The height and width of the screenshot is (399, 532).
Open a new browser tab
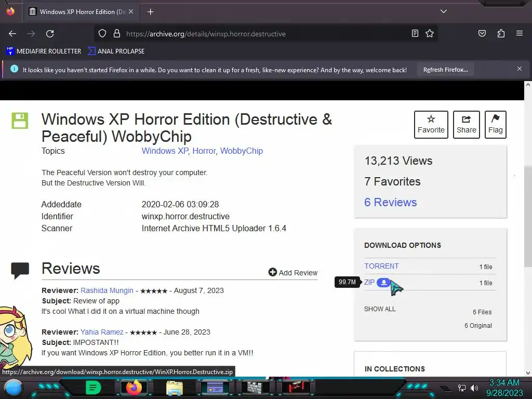tap(150, 12)
